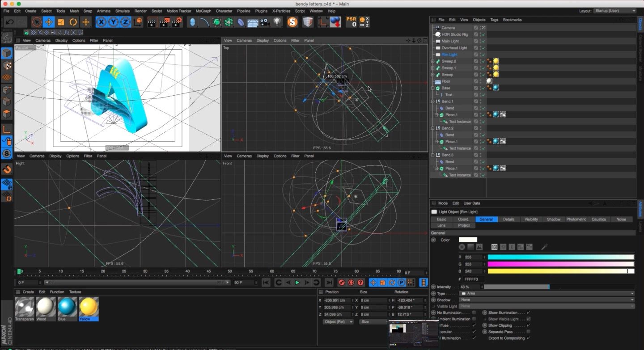
Task: Toggle Separate Pass checkbox
Action: click(x=529, y=332)
